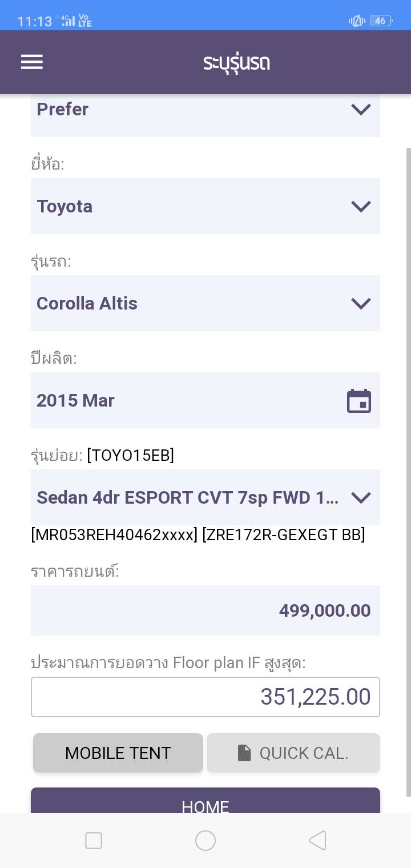Tap the battery indicator in status bar
This screenshot has height=868, width=411.
tap(380, 21)
